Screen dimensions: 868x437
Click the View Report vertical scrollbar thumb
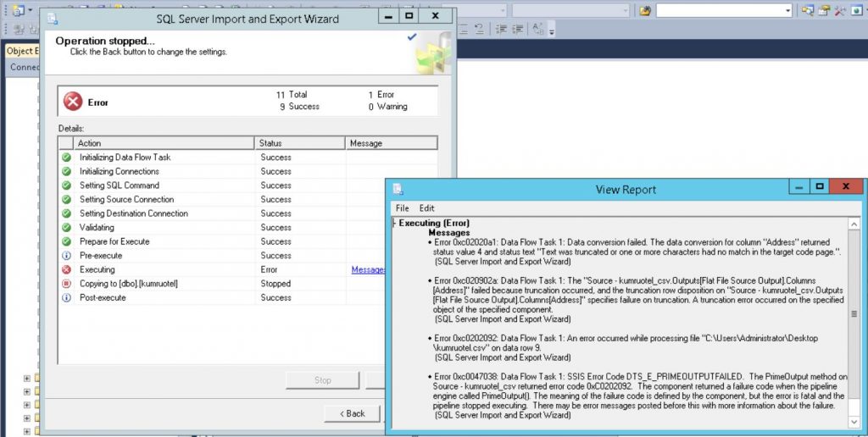pos(854,315)
